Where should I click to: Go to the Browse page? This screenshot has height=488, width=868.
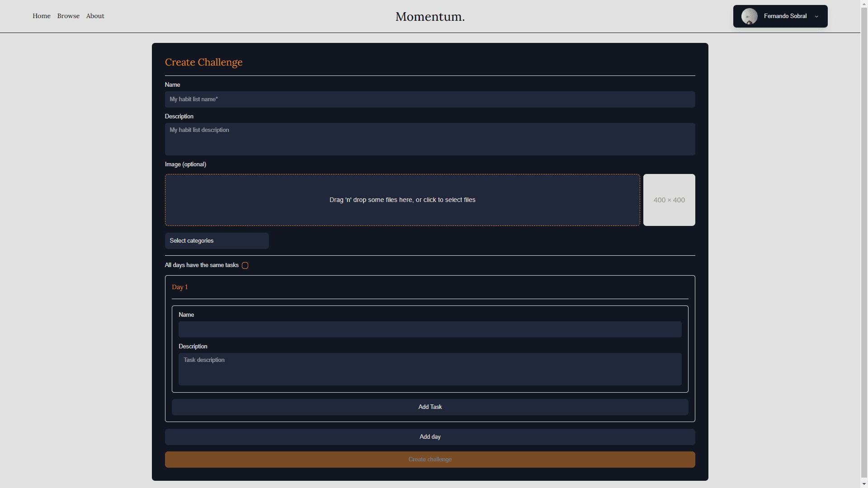68,16
